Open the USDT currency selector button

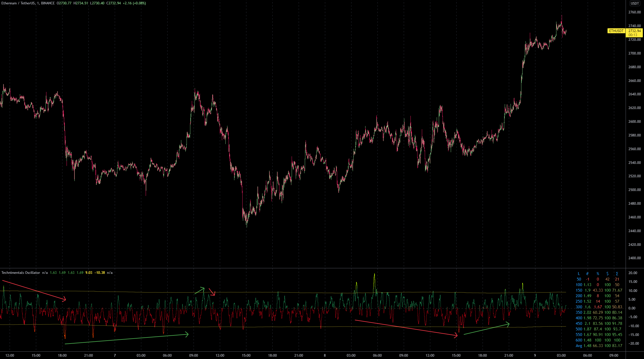coord(635,3)
